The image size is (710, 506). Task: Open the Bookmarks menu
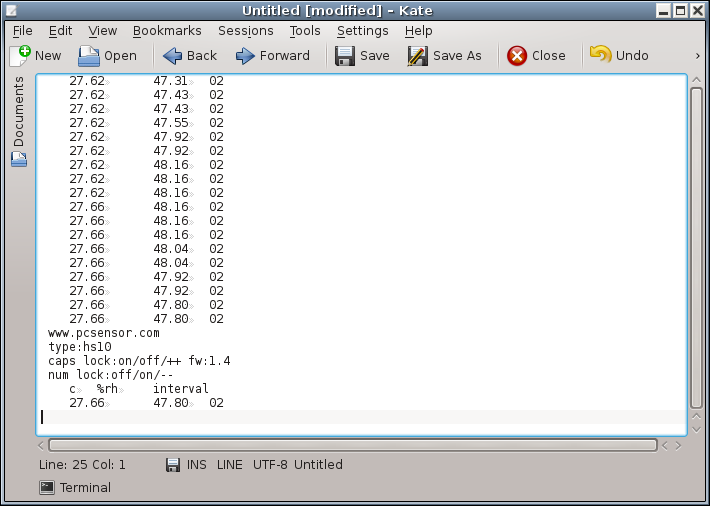click(167, 31)
